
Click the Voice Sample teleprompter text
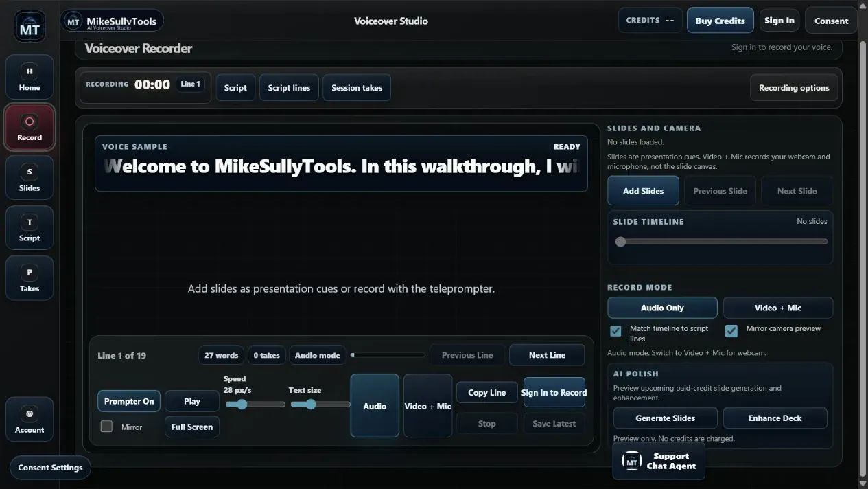point(342,166)
